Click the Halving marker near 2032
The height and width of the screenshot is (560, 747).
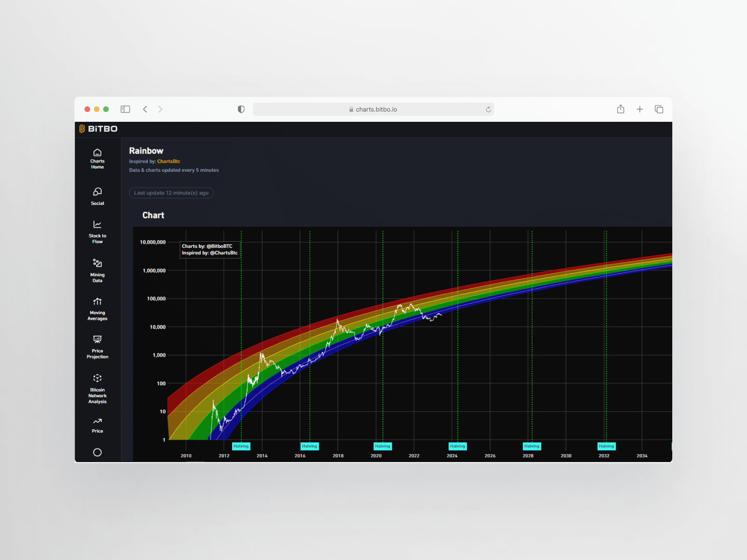click(x=606, y=446)
